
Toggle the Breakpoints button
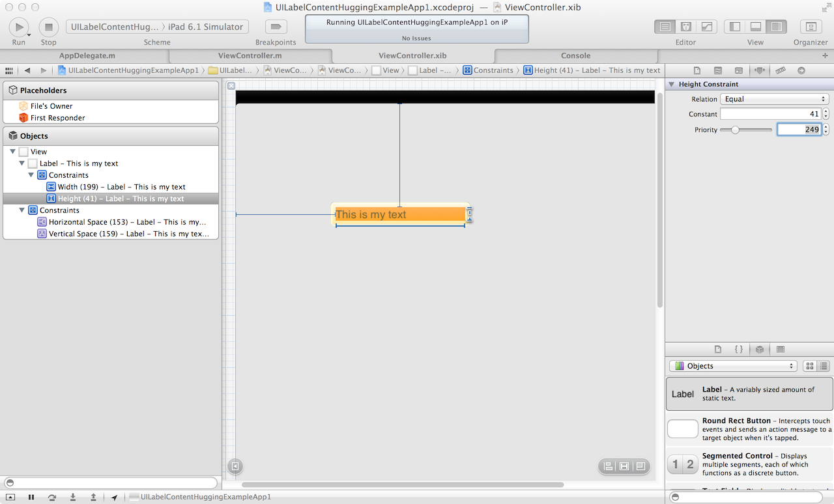[276, 27]
